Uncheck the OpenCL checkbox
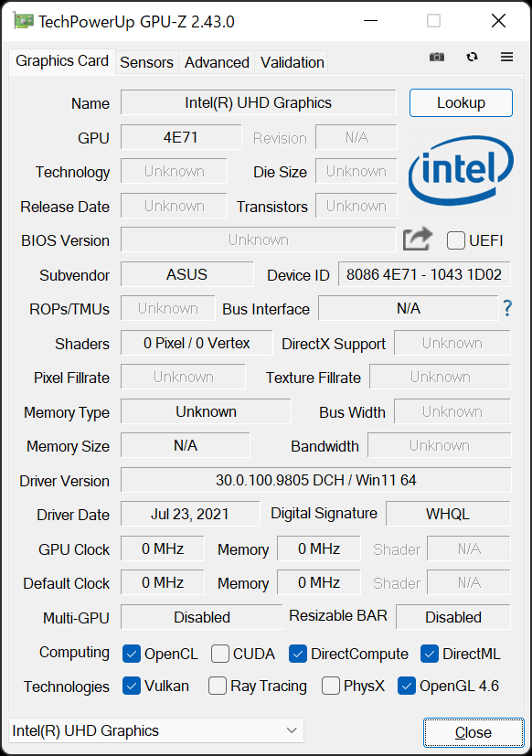The width and height of the screenshot is (532, 756). tap(131, 654)
